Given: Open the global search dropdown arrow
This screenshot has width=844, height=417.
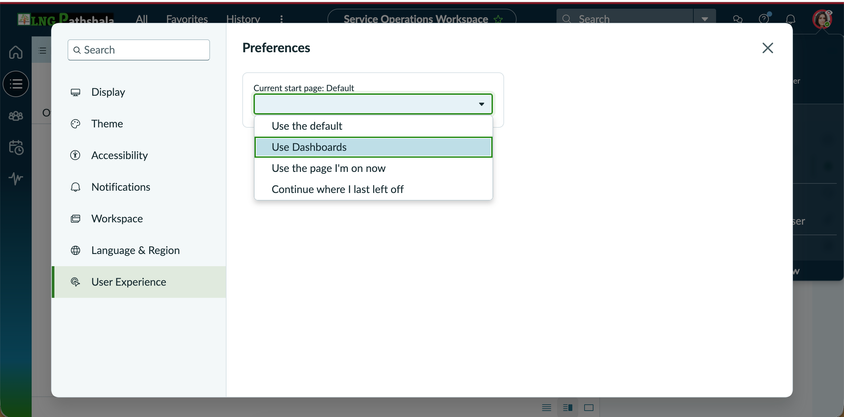Looking at the screenshot, I should (x=705, y=19).
